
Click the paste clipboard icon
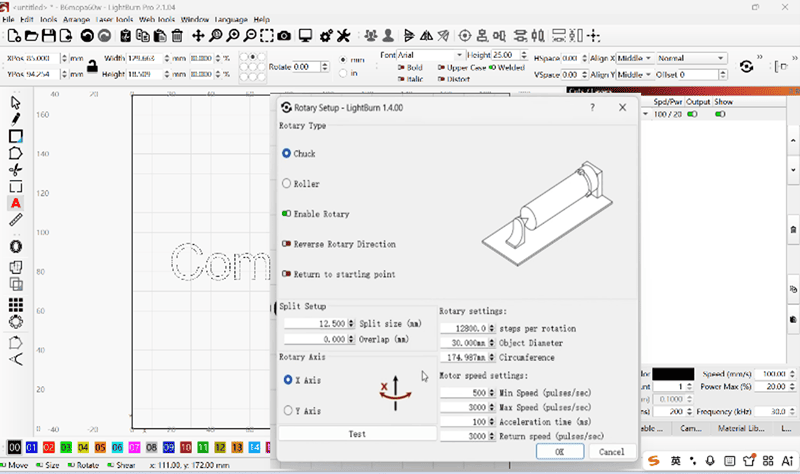(x=160, y=36)
